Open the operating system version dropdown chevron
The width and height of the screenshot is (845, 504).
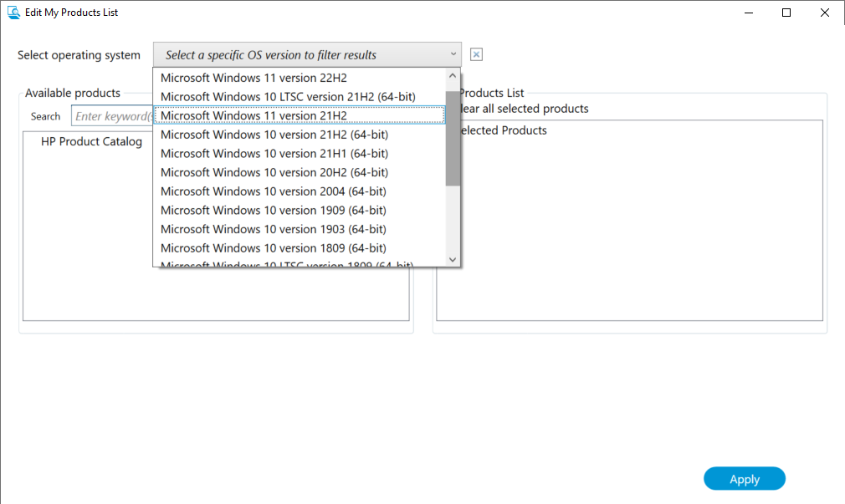(x=453, y=53)
